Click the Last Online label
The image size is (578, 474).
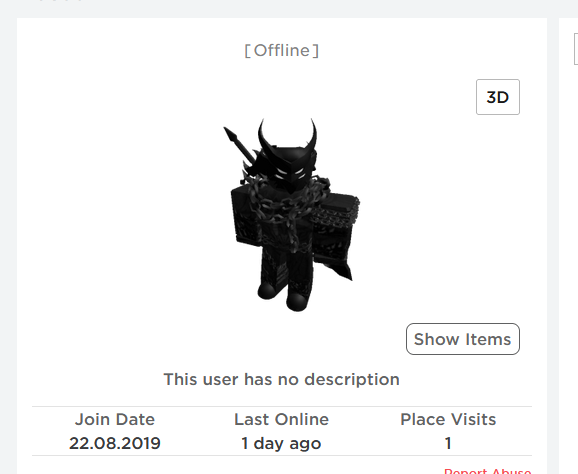click(x=281, y=419)
